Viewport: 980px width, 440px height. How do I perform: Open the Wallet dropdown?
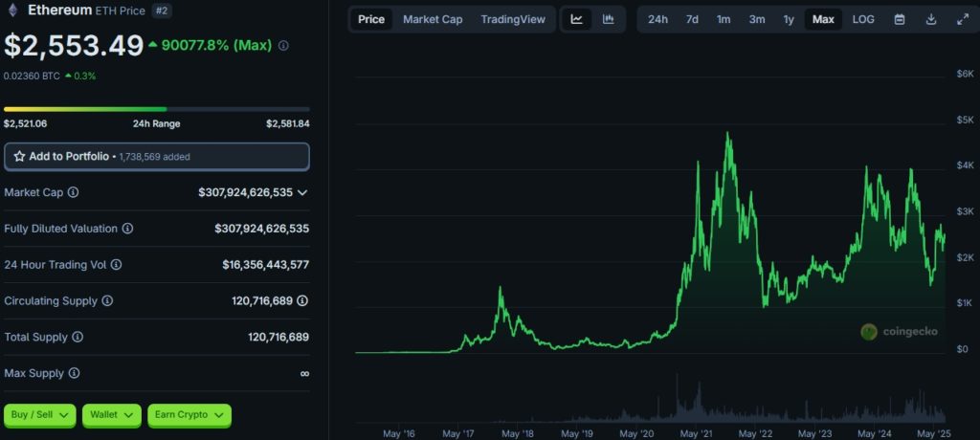tap(112, 414)
